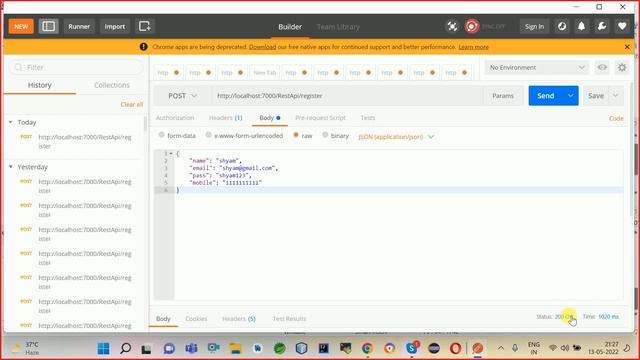
Task: Fold JSON at line 1 arrow
Action: [171, 153]
